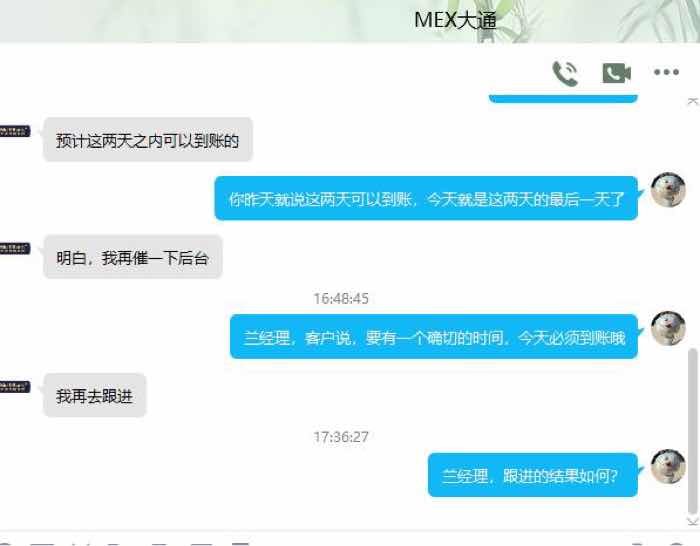Image resolution: width=700 pixels, height=546 pixels.
Task: Open contact avatar beside '我再去跟进'
Action: [15, 387]
